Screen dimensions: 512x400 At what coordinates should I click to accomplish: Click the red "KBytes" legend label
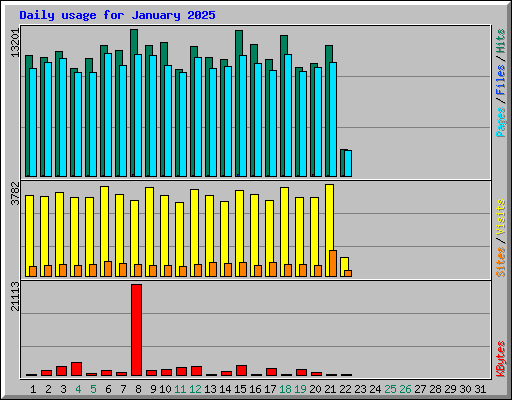[501, 359]
